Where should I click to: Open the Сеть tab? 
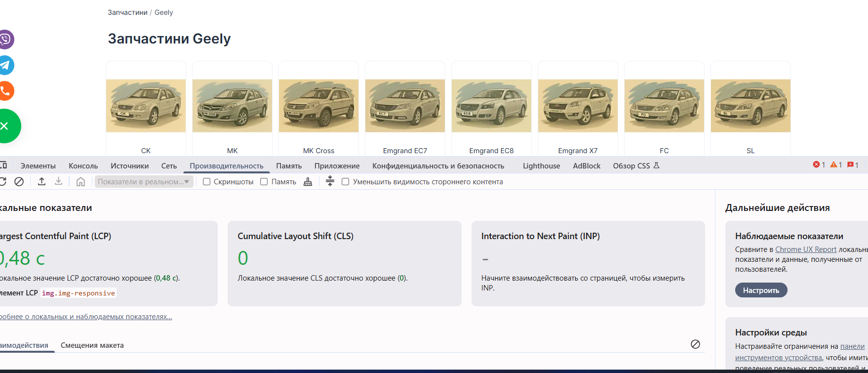point(169,166)
